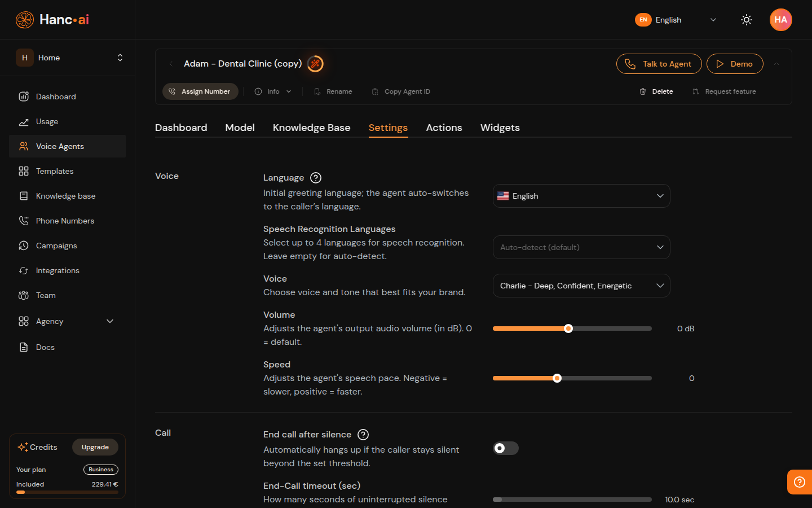The width and height of the screenshot is (812, 508).
Task: Open the orange support help widget
Action: [799, 481]
